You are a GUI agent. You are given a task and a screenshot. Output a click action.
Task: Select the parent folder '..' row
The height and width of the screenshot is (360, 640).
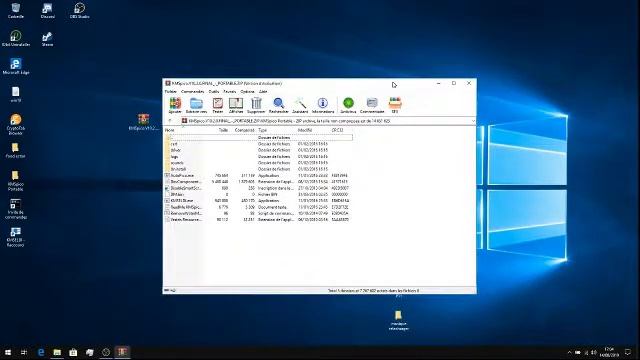click(x=258, y=138)
